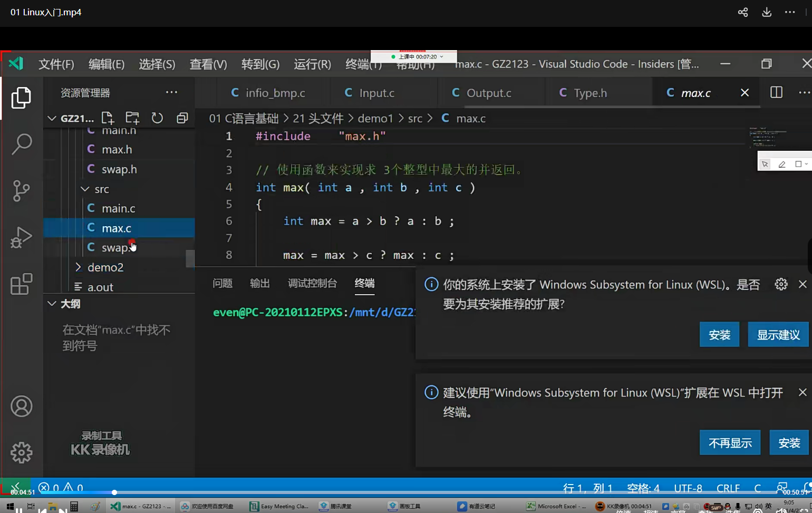The image size is (812, 513).
Task: Open the 转到(G) menu
Action: click(x=260, y=64)
